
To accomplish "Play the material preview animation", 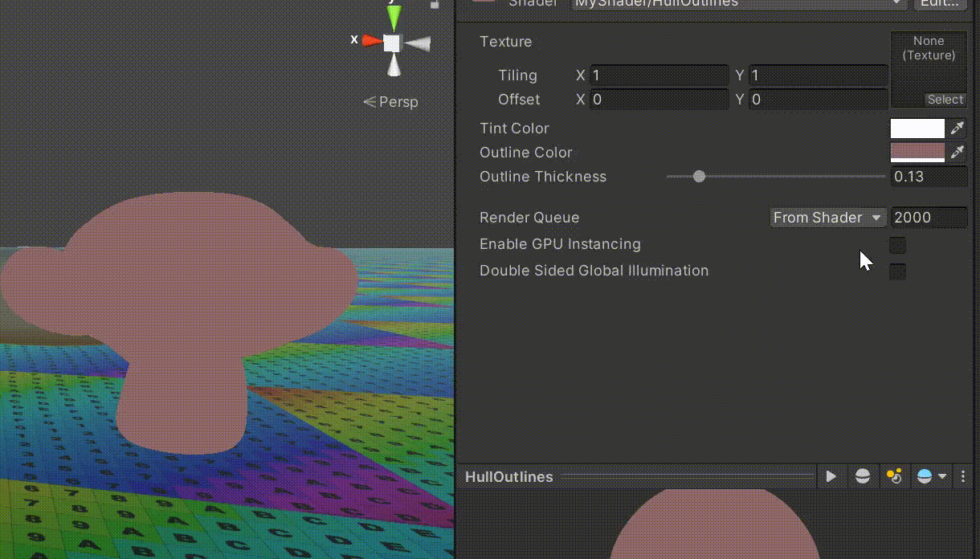I will point(831,475).
